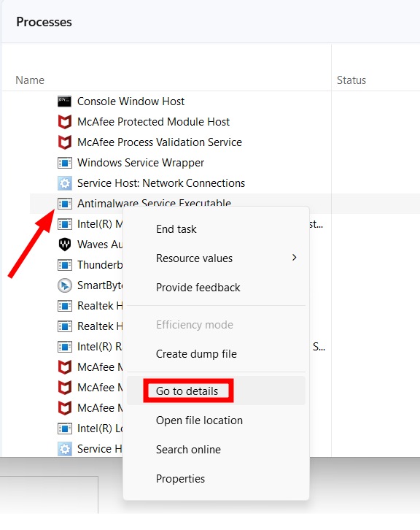Screen dimensions: 420x530
Task: Sort processes by Status column header
Action: [351, 80]
